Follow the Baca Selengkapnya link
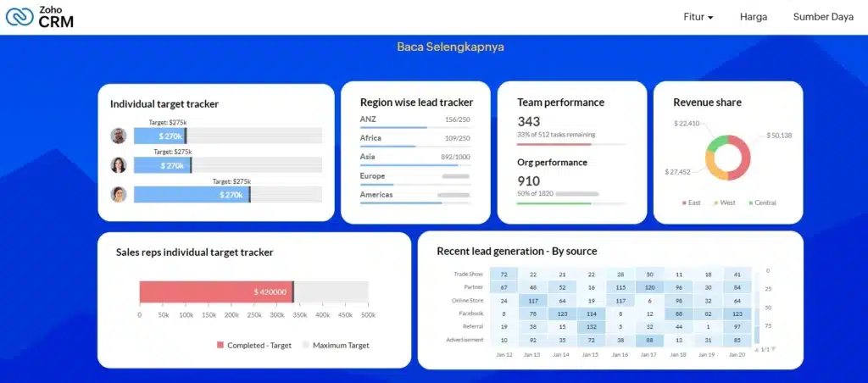Screen dimensions: 868x383 coord(451,47)
